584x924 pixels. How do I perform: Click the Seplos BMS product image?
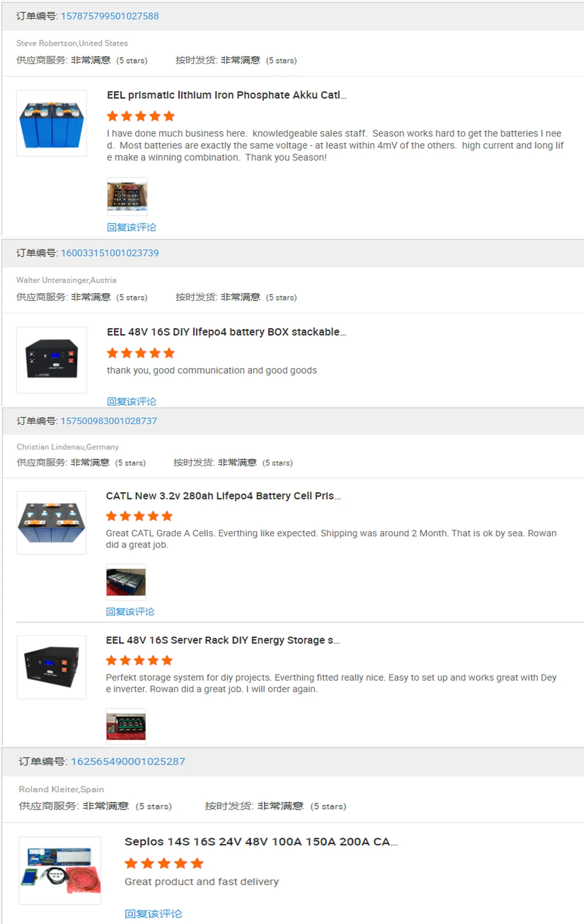pos(60,871)
